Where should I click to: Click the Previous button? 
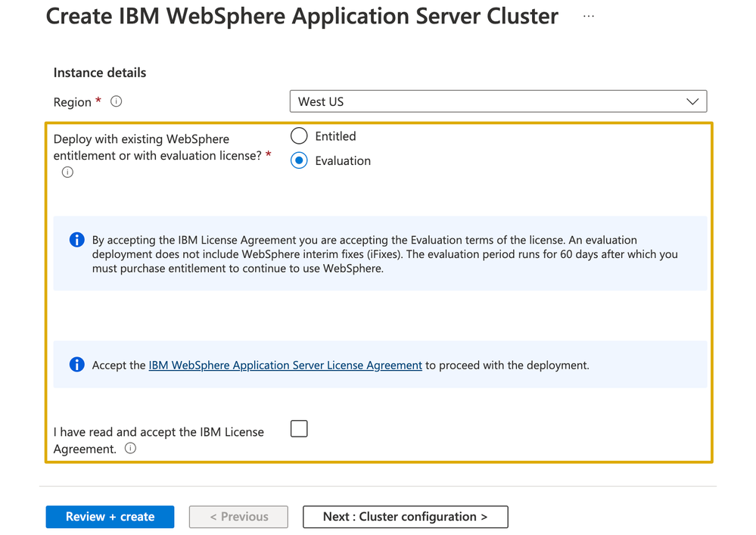coord(238,517)
